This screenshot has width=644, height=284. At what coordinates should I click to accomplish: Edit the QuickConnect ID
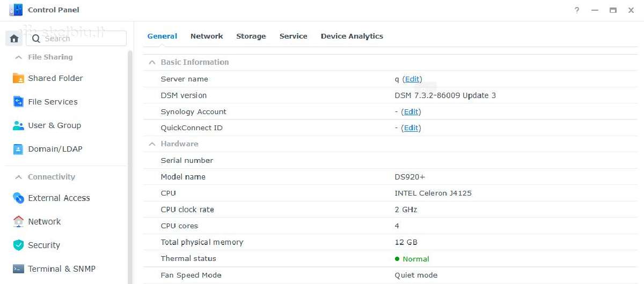pyautogui.click(x=411, y=128)
